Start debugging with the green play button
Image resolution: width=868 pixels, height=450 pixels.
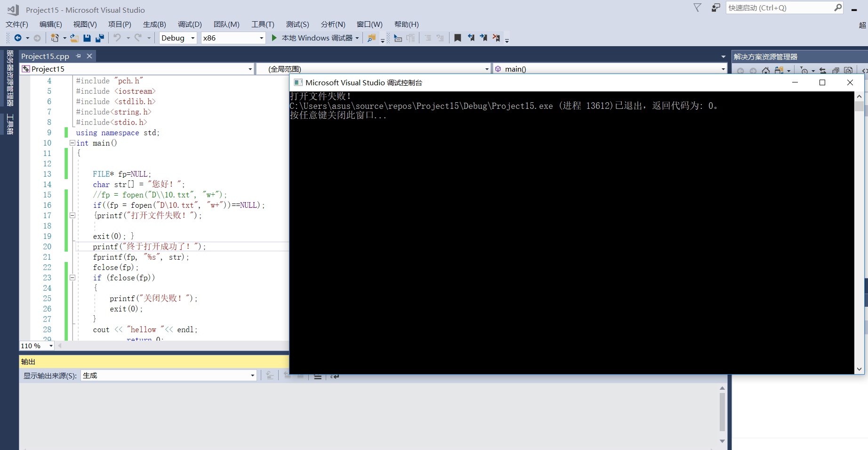pos(274,38)
